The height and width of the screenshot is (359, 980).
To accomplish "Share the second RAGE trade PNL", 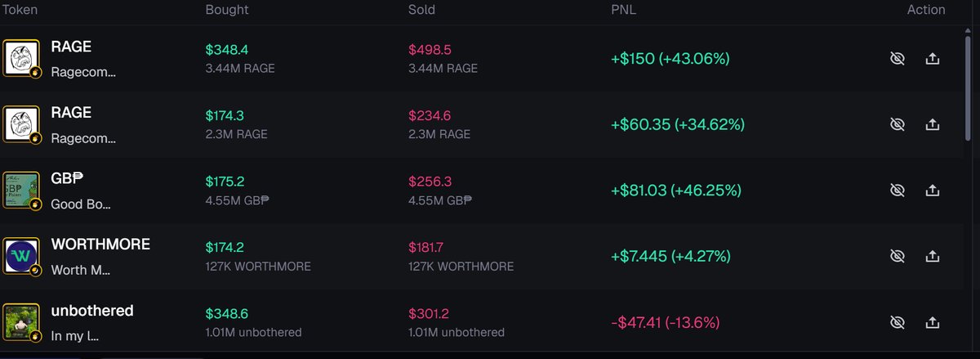I will click(x=932, y=124).
